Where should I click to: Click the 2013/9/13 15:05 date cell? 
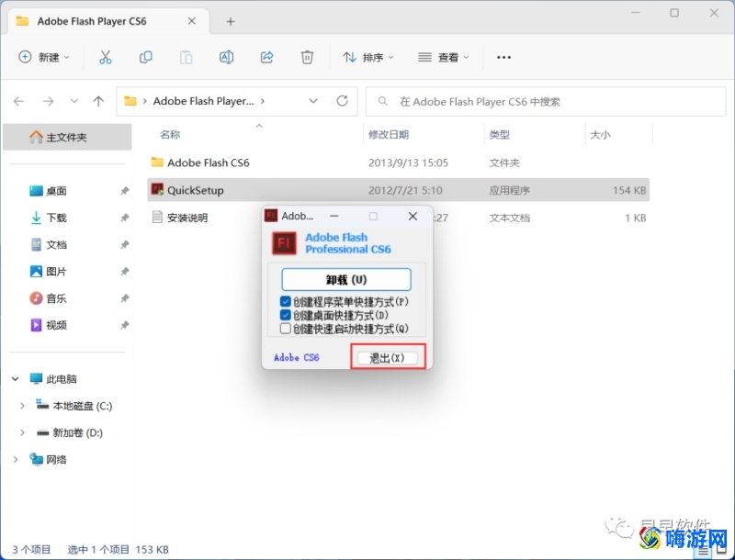click(x=408, y=162)
